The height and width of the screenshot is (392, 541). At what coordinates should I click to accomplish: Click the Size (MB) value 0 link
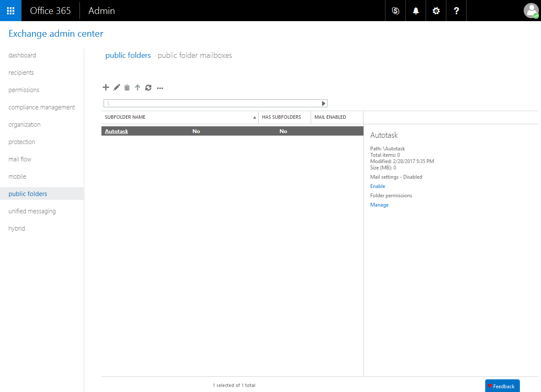click(395, 168)
